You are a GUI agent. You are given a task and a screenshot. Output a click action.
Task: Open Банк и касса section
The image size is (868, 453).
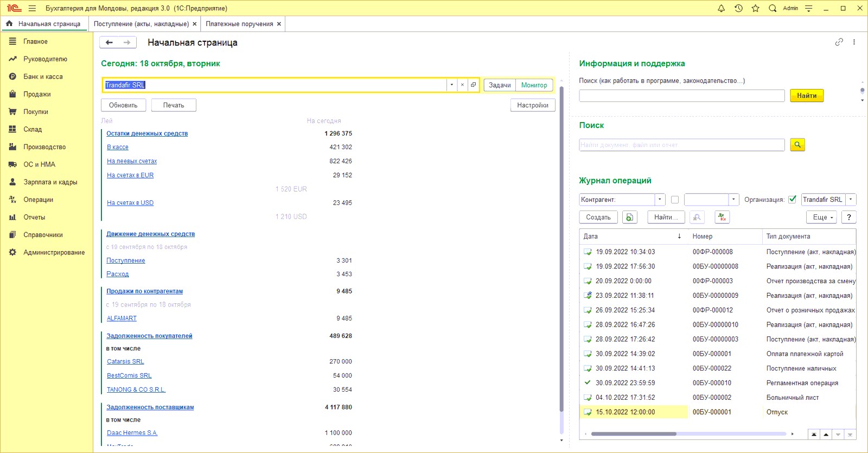43,76
